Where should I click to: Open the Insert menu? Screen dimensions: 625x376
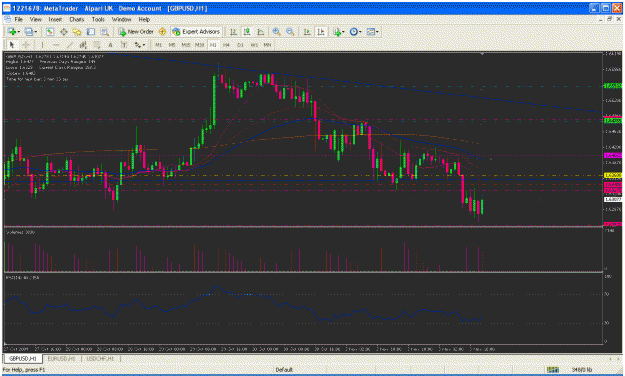(55, 19)
